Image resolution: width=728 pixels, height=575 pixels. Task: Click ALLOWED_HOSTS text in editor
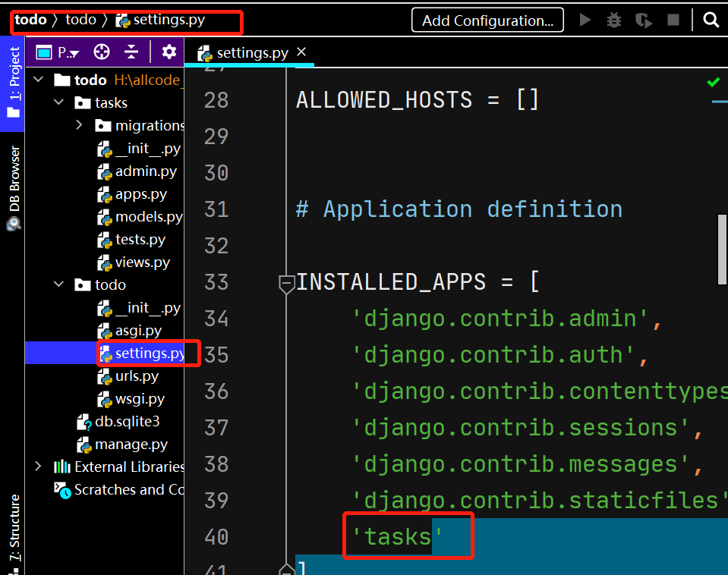(x=384, y=100)
